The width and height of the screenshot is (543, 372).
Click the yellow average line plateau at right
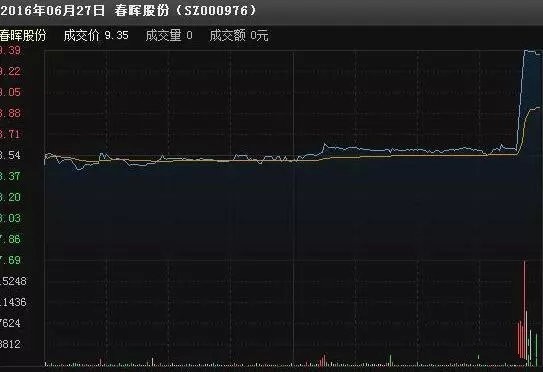tap(535, 108)
